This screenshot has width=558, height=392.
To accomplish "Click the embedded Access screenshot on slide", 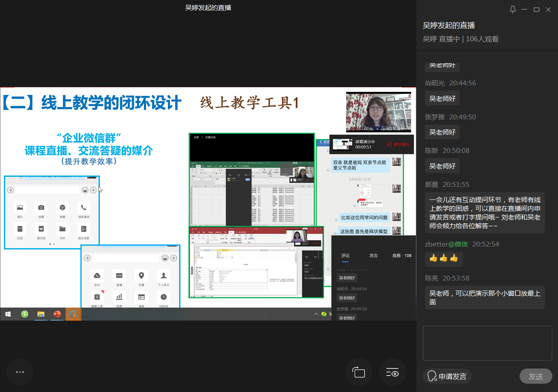I will tap(256, 262).
